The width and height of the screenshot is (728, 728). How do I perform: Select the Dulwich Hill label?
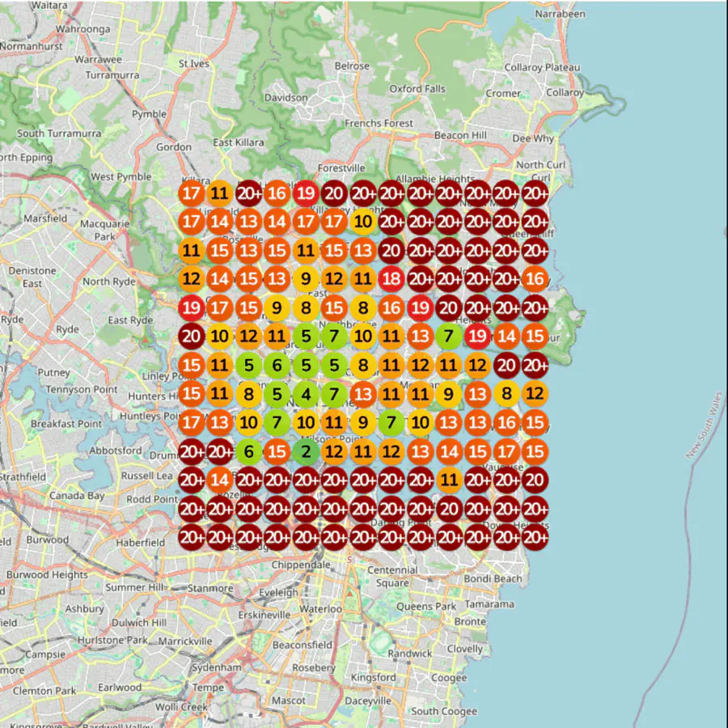coord(139,623)
